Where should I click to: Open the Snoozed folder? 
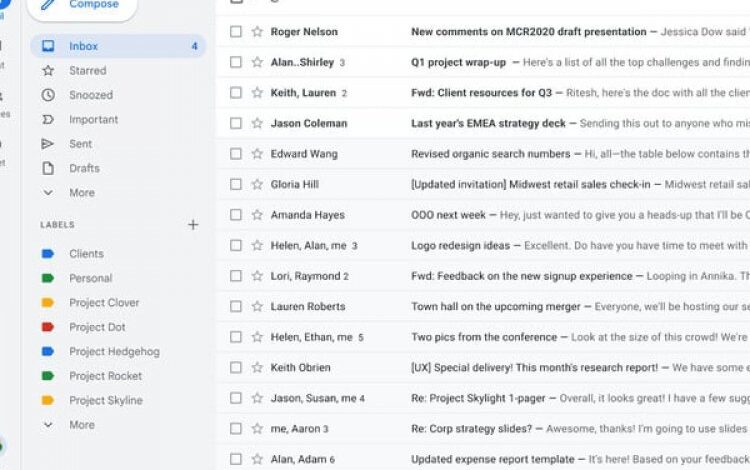pyautogui.click(x=90, y=95)
